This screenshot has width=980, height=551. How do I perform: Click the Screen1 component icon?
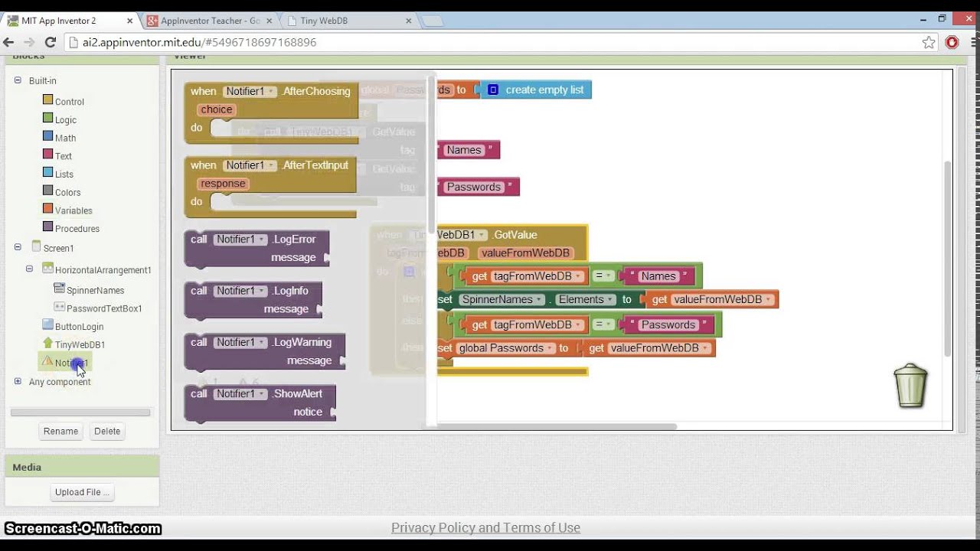pyautogui.click(x=36, y=246)
